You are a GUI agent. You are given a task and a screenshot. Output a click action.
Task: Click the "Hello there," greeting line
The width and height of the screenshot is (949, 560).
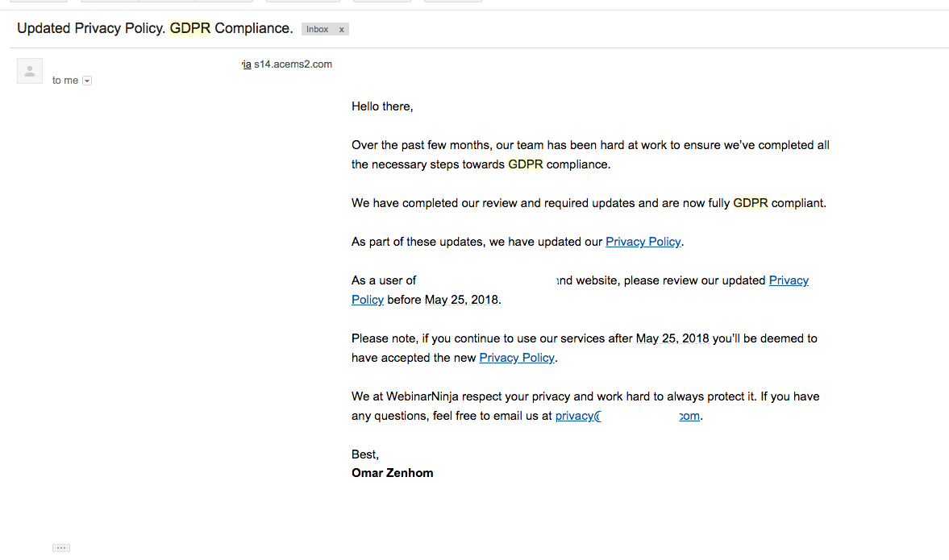[382, 106]
